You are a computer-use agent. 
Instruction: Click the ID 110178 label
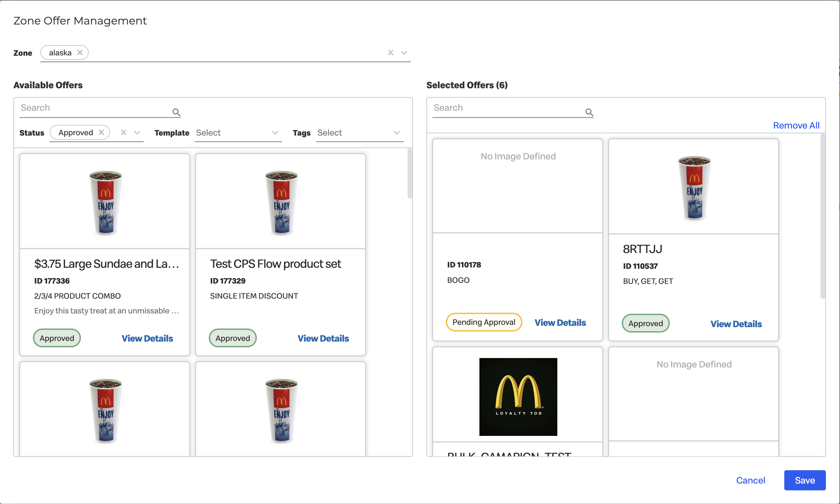click(464, 264)
